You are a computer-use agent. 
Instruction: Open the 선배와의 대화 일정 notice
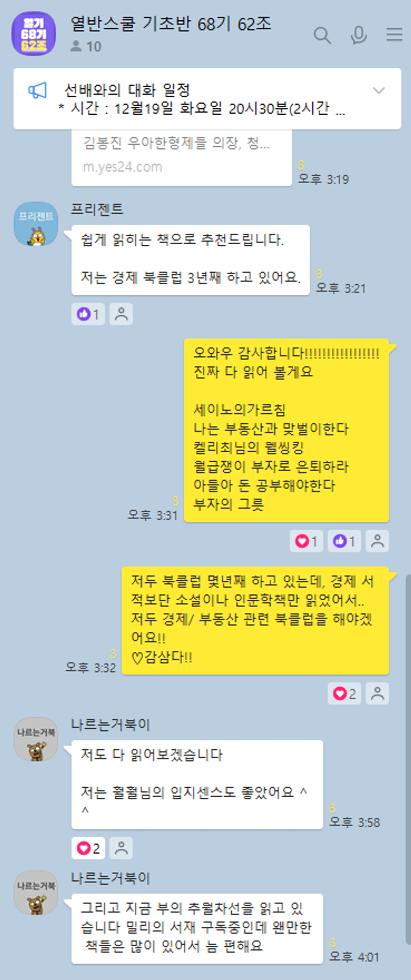[207, 99]
